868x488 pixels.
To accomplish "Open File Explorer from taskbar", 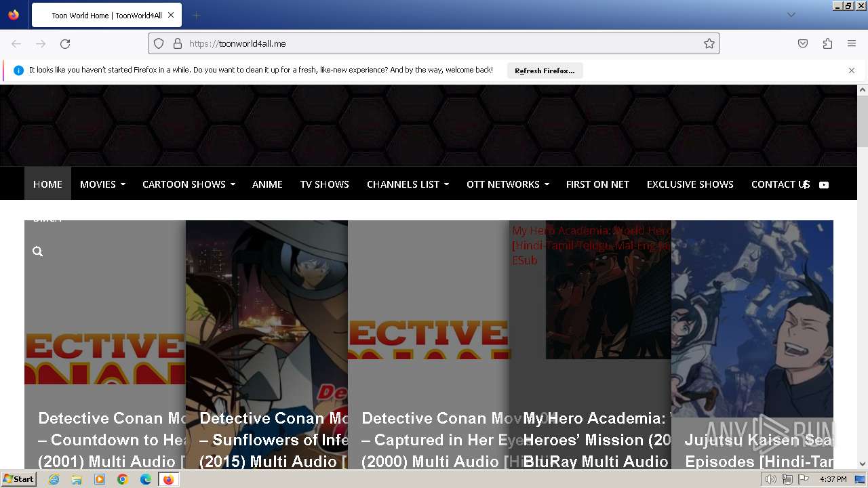I will pyautogui.click(x=77, y=479).
